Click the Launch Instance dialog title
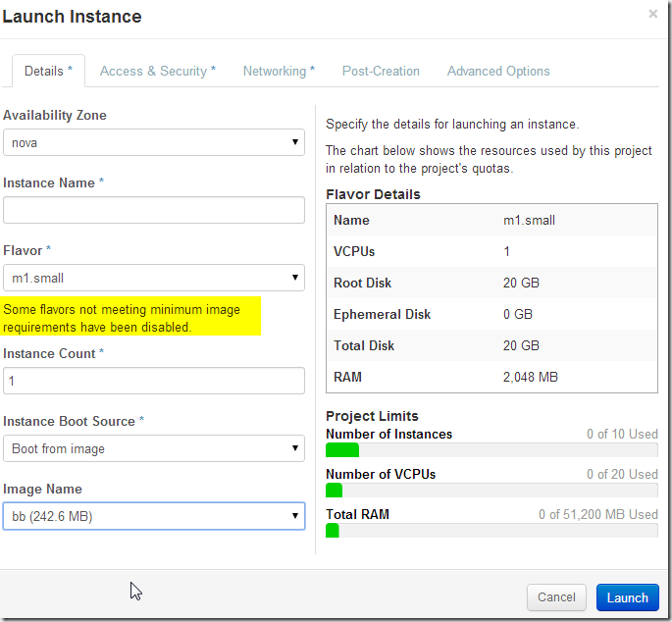Image resolution: width=672 pixels, height=622 pixels. (72, 17)
